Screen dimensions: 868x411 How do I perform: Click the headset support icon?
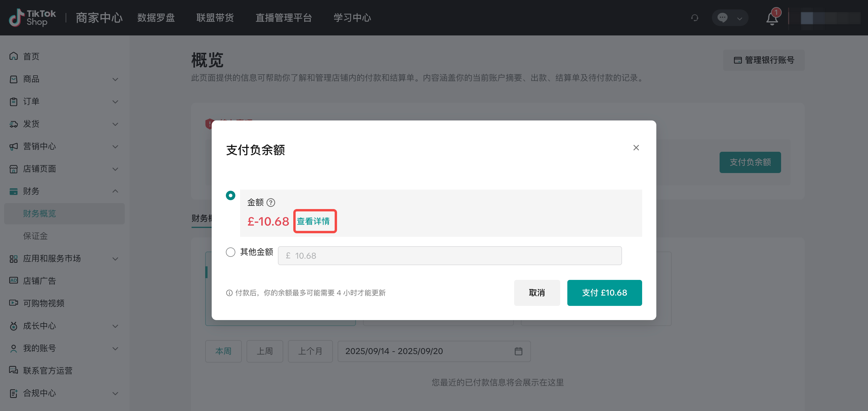(x=694, y=18)
